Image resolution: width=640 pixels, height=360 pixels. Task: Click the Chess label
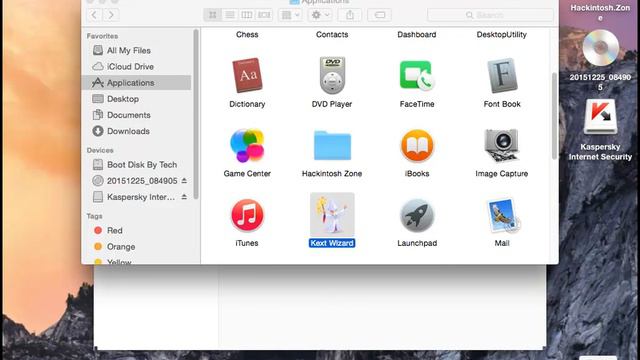point(247,35)
